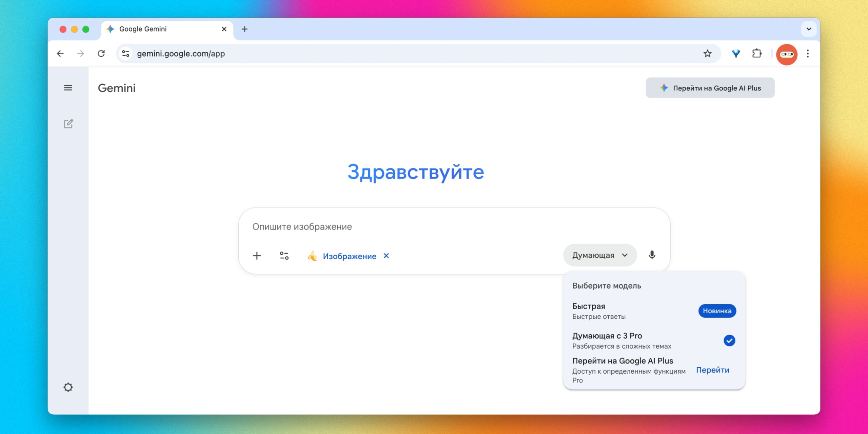The image size is (868, 434).
Task: Open the tools options icon in prompt bar
Action: click(284, 256)
